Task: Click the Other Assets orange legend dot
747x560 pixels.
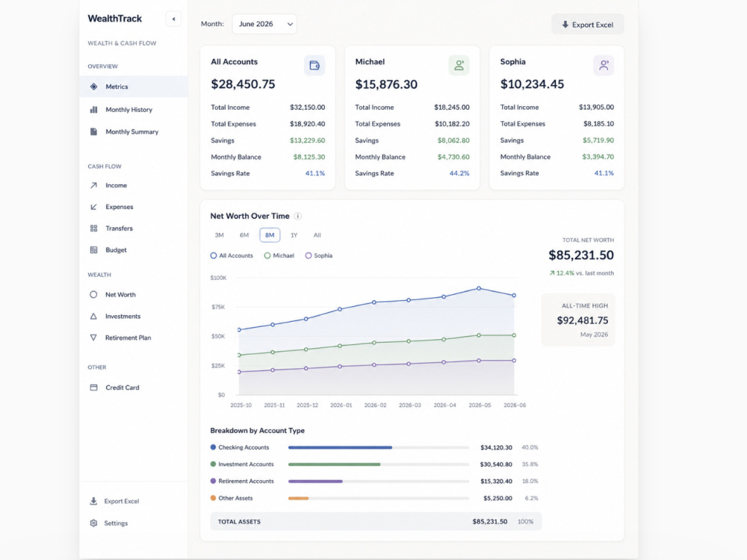Action: pos(213,498)
